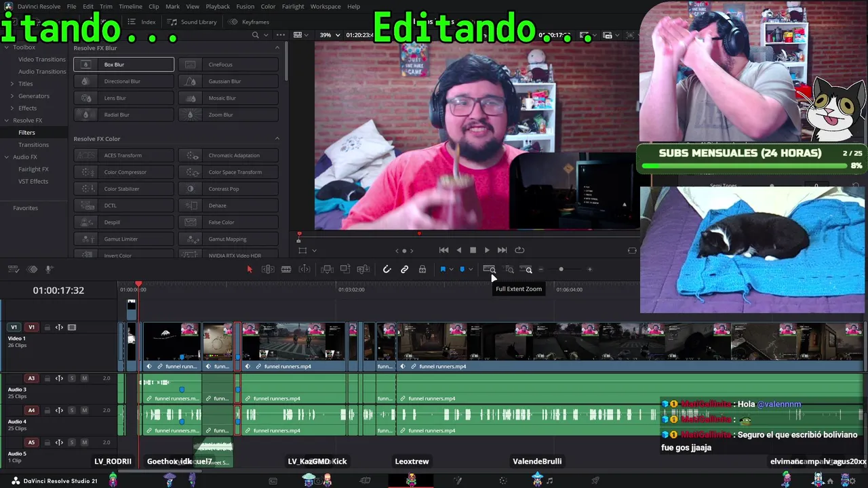This screenshot has height=488, width=868.
Task: Zoom out timeline with minus icon
Action: point(540,269)
